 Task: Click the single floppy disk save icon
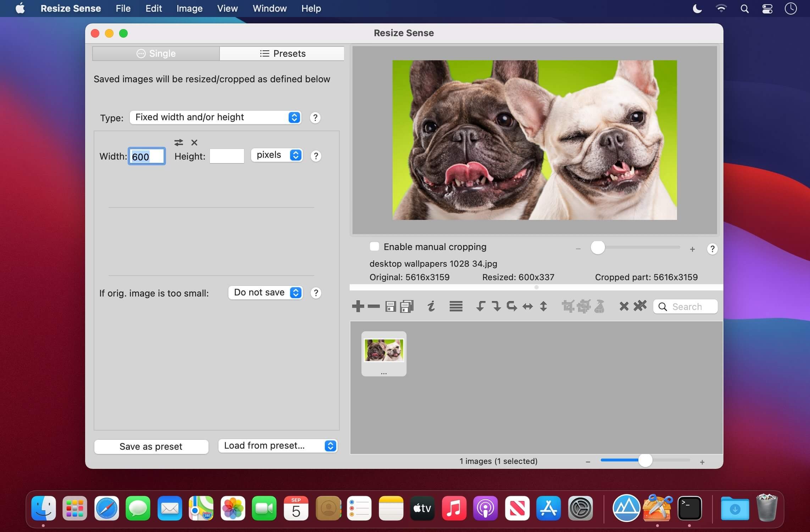point(390,306)
